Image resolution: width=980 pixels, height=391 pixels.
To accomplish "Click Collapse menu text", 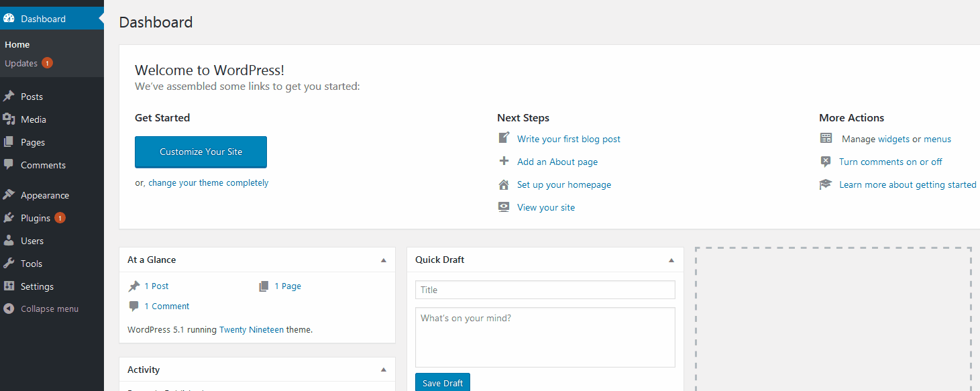I will [x=50, y=309].
